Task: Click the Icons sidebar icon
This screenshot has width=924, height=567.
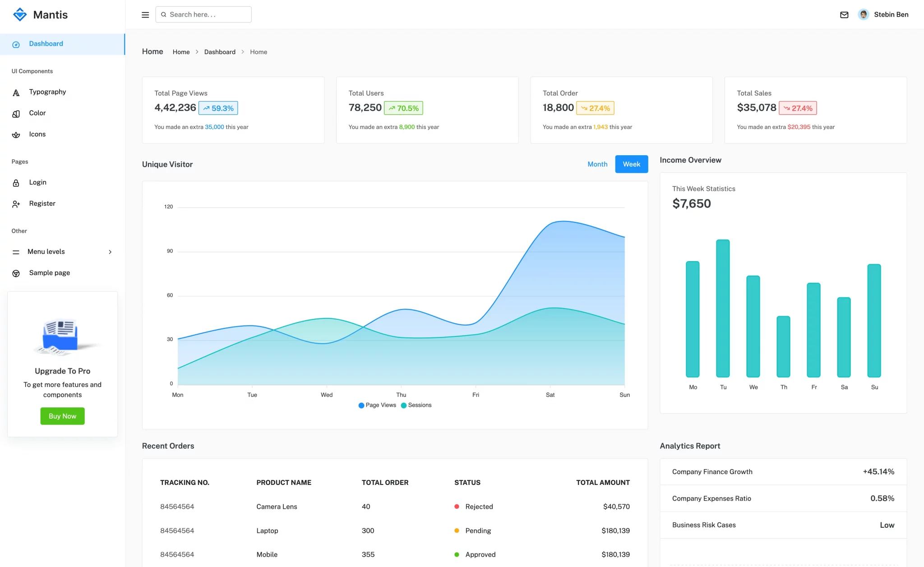Action: point(16,134)
